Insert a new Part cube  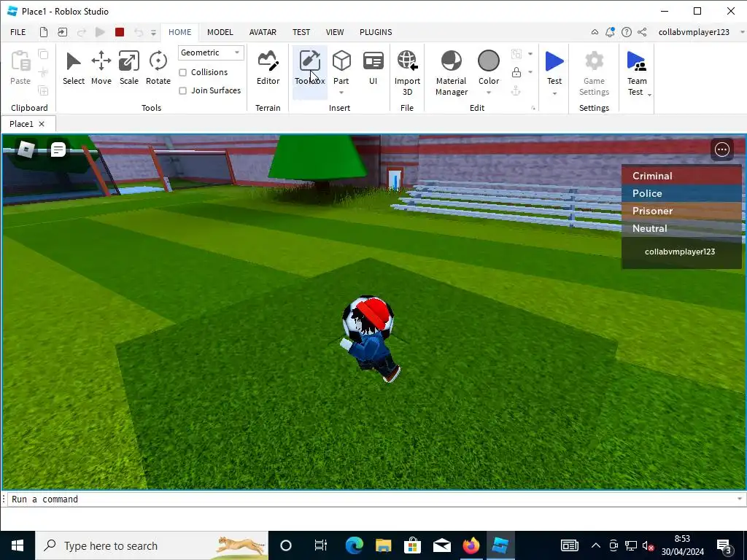click(341, 61)
